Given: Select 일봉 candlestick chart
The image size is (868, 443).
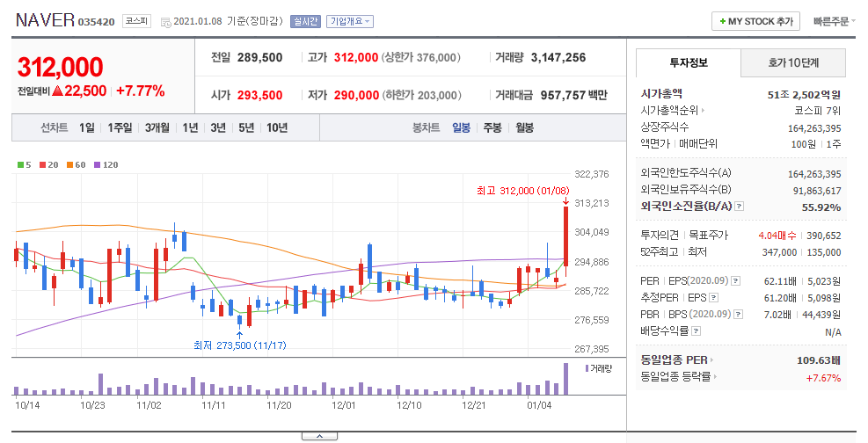Looking at the screenshot, I should (461, 127).
